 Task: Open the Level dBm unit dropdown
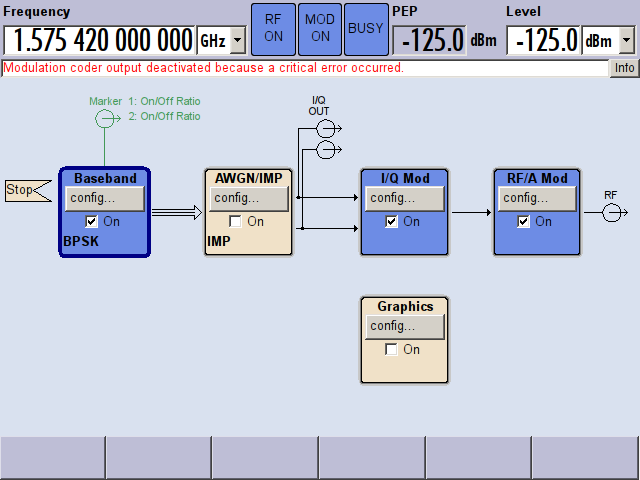coord(627,40)
